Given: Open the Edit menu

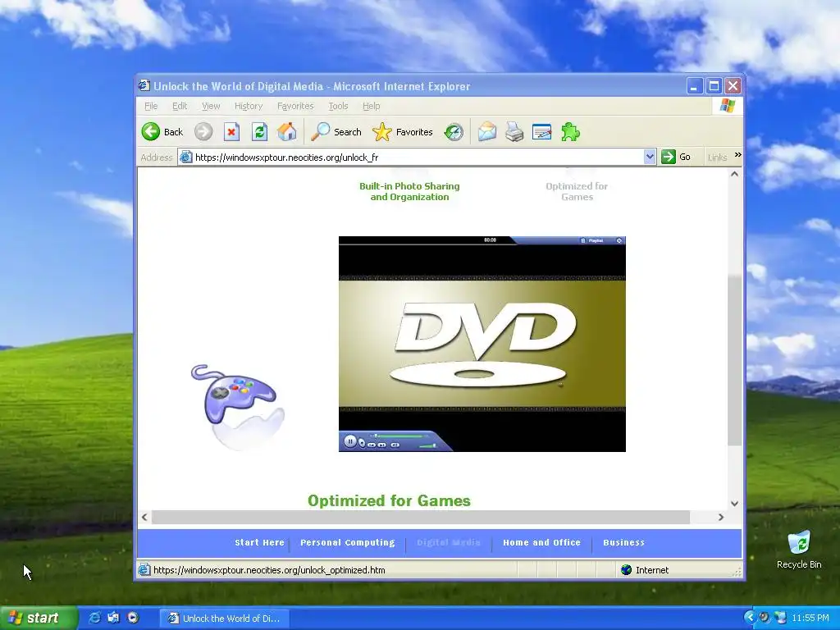Looking at the screenshot, I should click(180, 106).
